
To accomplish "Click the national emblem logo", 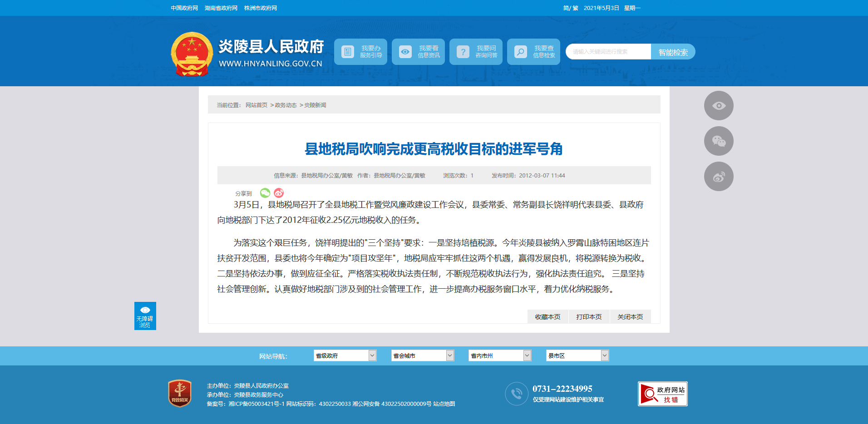I will (192, 54).
